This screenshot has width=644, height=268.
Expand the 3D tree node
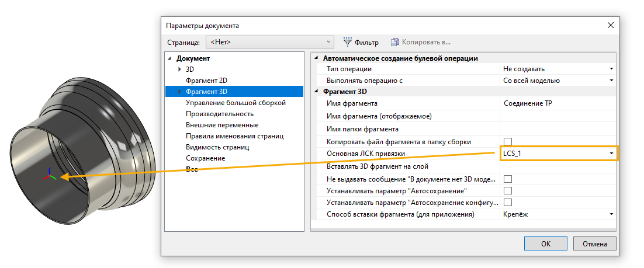(180, 69)
